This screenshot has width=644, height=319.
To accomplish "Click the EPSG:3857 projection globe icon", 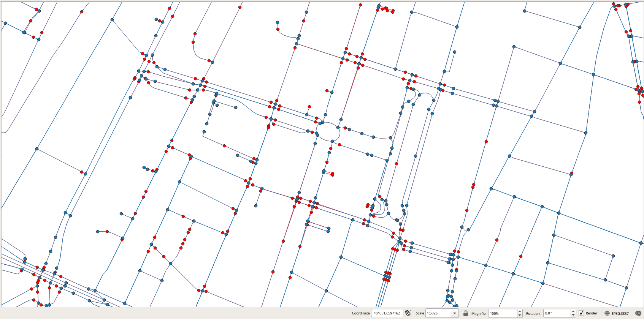I will (607, 313).
